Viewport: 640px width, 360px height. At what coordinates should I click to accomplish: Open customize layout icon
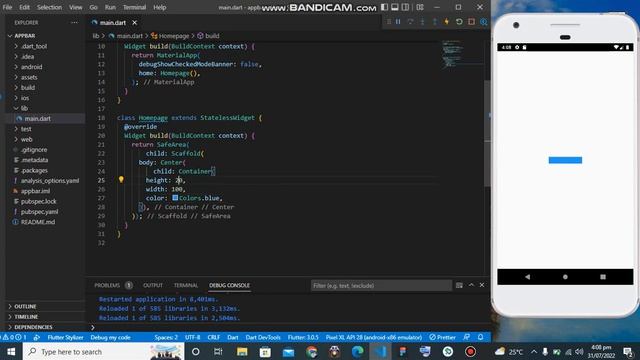point(420,7)
